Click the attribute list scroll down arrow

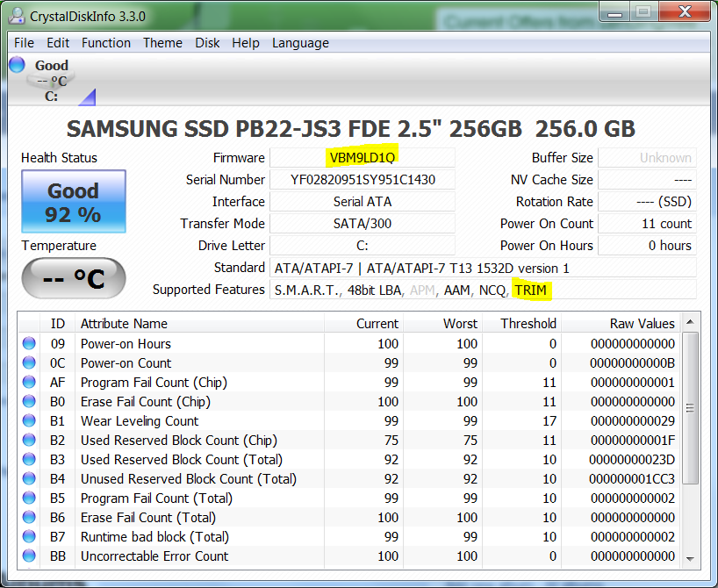click(690, 559)
